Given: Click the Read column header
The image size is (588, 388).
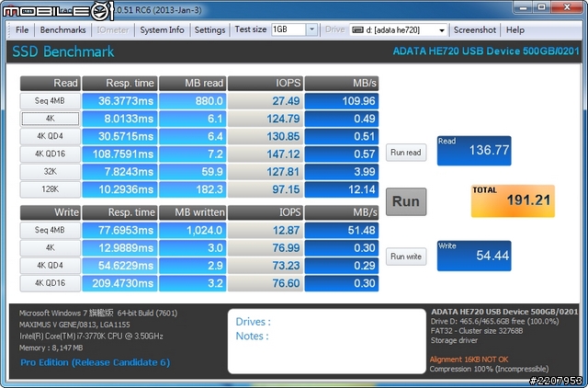Looking at the screenshot, I should (x=50, y=84).
